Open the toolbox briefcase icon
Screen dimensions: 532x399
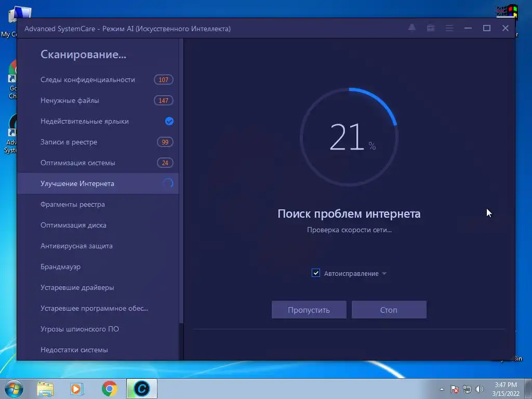(x=431, y=28)
